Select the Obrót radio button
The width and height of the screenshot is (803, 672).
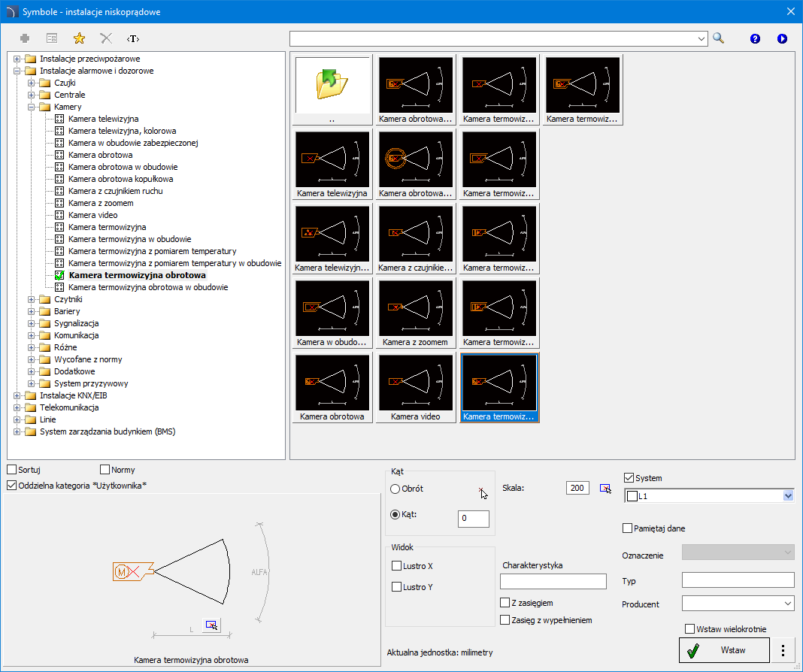[395, 489]
